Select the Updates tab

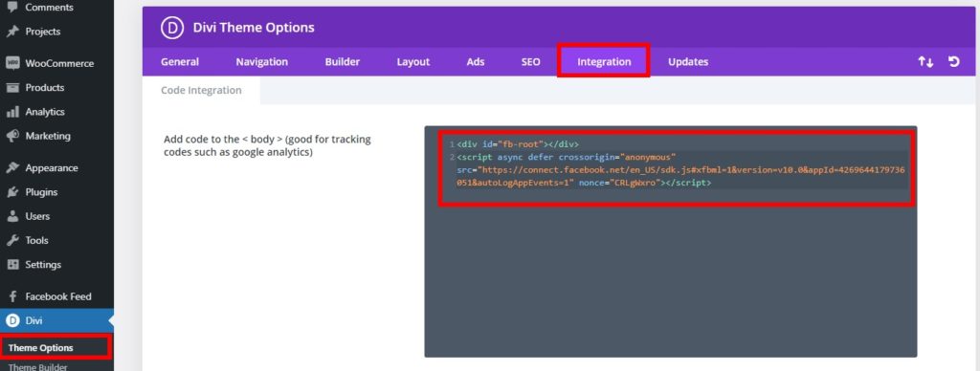(x=688, y=62)
